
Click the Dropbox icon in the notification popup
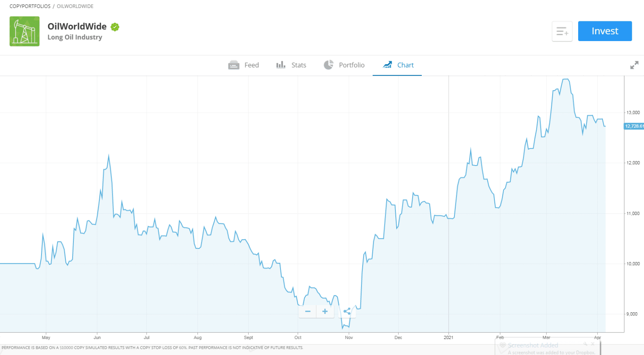click(x=502, y=345)
